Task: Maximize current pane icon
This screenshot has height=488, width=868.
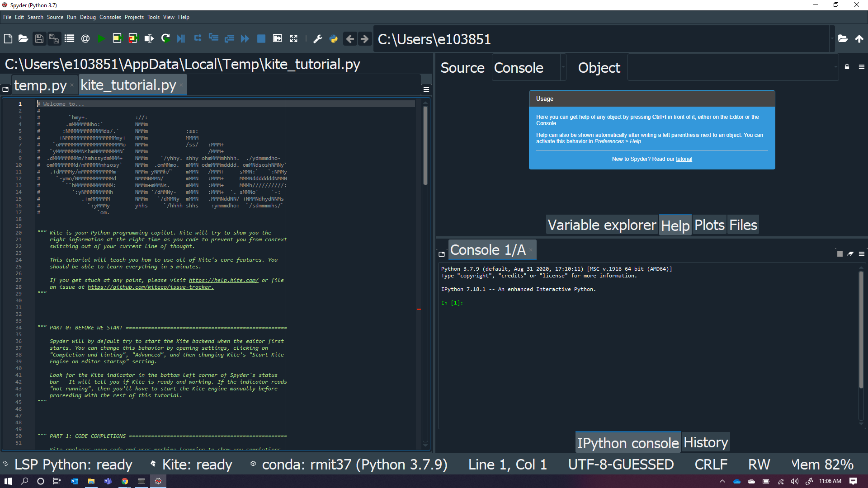Action: (278, 39)
